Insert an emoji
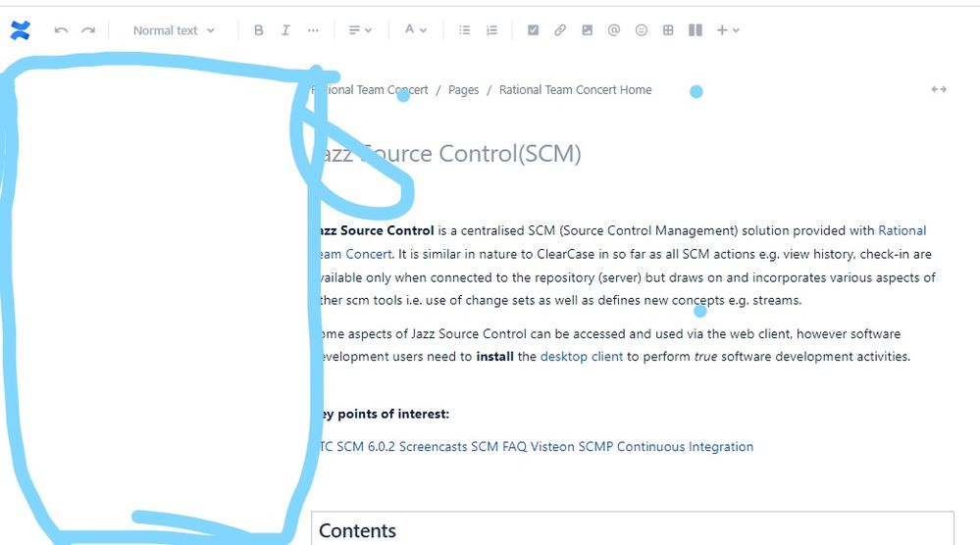980x545 pixels. (642, 30)
